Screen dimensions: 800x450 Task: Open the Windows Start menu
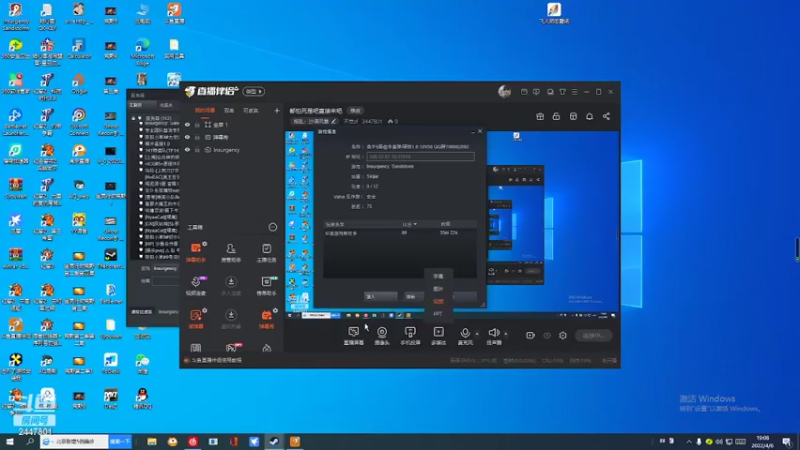[x=10, y=441]
